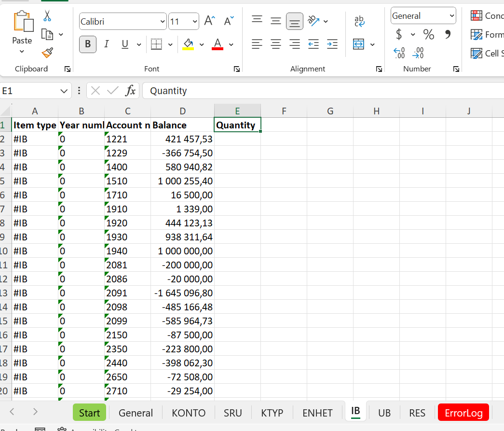Open the General number format dropdown
504x431 pixels.
pyautogui.click(x=451, y=15)
